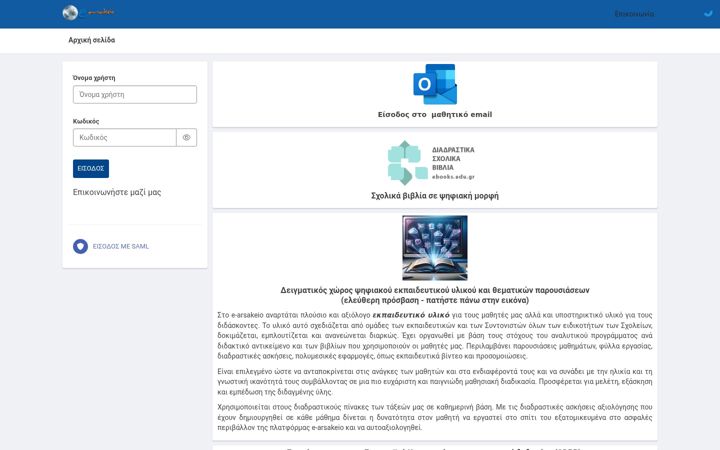The image size is (720, 450).
Task: Click the Όνομα χρήστη field label
Action: click(94, 78)
